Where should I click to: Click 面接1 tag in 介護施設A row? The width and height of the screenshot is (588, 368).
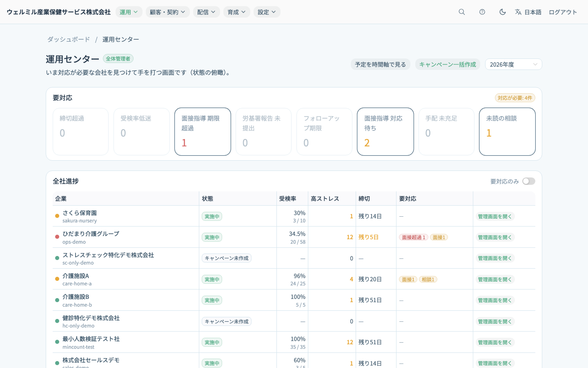pos(408,279)
